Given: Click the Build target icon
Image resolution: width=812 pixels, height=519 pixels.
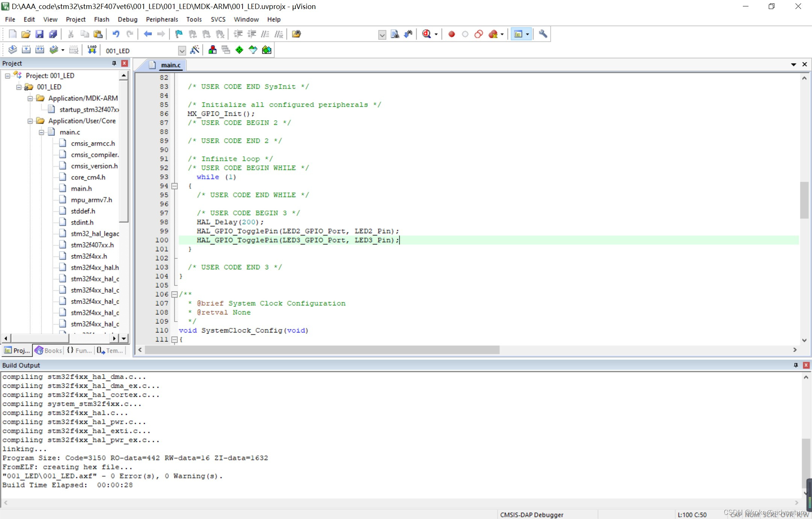Looking at the screenshot, I should tap(26, 50).
